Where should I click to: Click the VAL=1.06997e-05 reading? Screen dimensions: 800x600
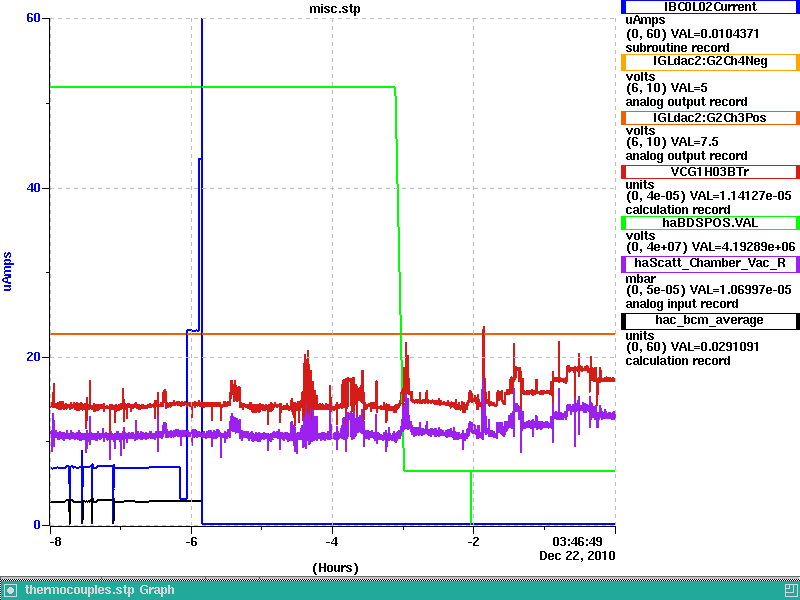coord(740,290)
